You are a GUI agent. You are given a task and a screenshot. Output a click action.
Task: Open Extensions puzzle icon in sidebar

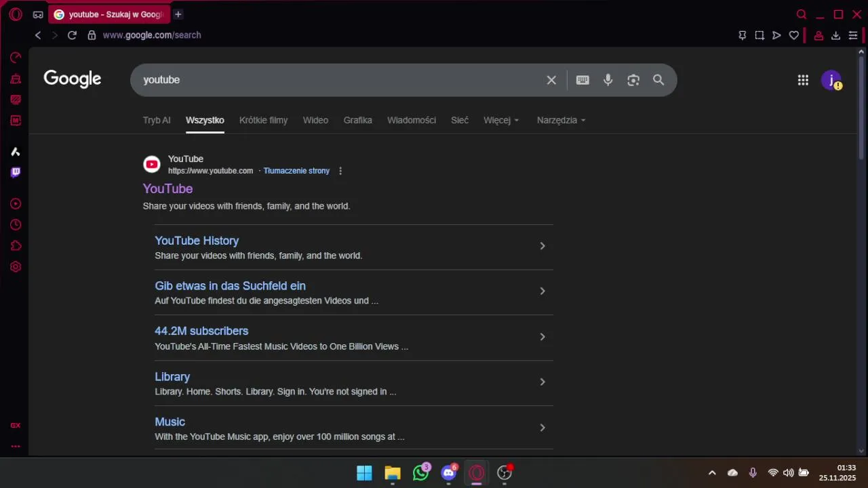[16, 246]
